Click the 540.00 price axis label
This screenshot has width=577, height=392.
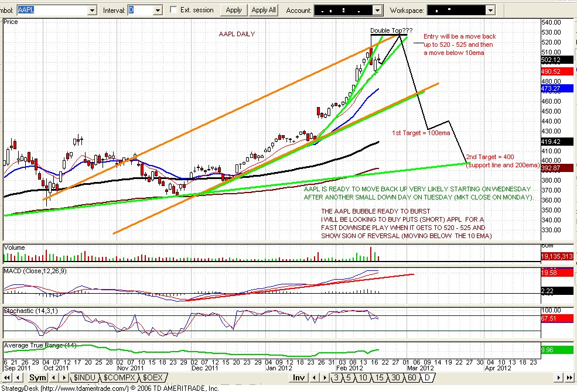(x=551, y=22)
